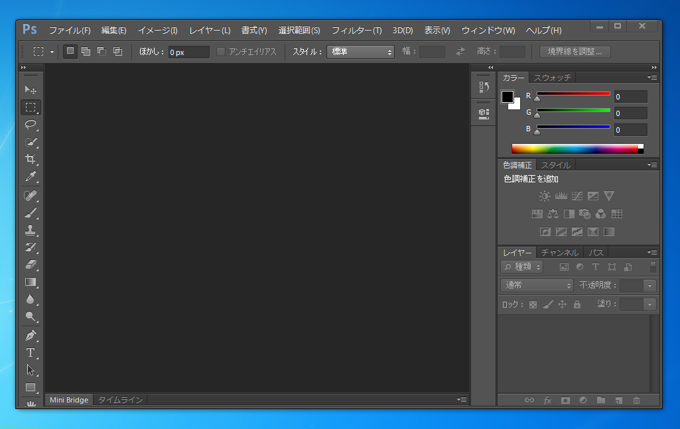Screen dimensions: 680x429
Task: Toggle the アンチエイリアス checkbox
Action: [x=221, y=52]
